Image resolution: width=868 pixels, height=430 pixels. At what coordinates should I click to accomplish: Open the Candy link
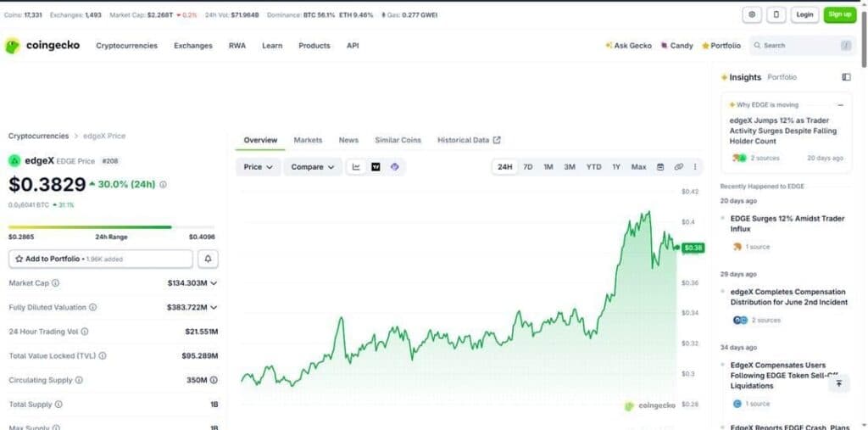677,46
